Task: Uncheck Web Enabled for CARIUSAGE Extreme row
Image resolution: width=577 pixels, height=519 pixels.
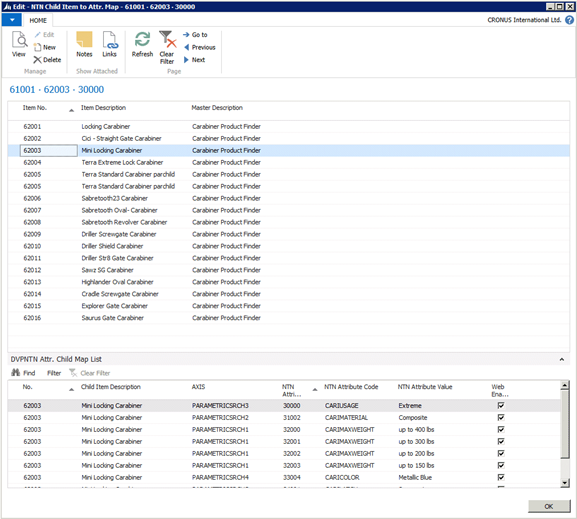Action: point(501,405)
